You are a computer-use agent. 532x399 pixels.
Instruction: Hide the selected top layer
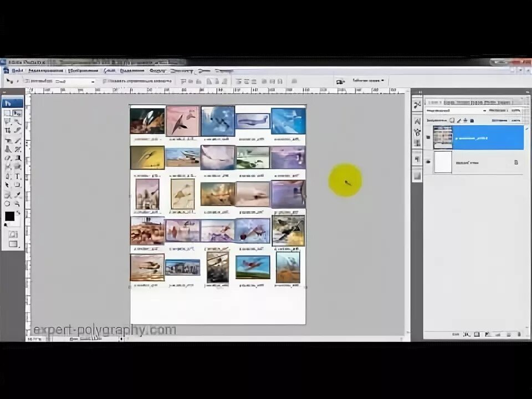click(428, 137)
